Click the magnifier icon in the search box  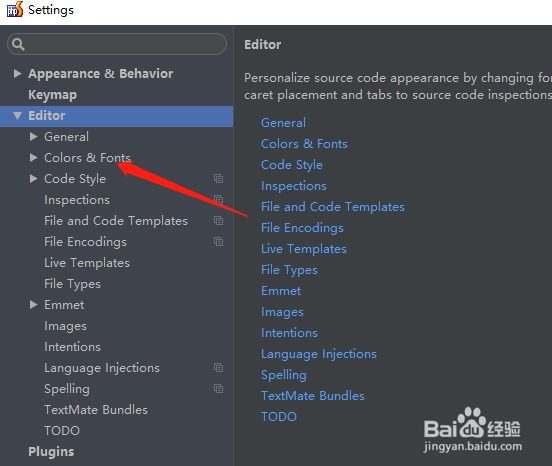pos(18,44)
